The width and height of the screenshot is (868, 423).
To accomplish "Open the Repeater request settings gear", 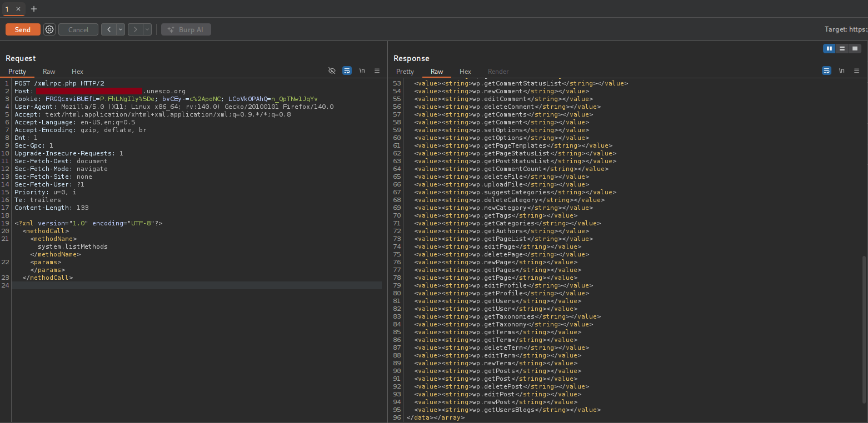I will pos(49,29).
